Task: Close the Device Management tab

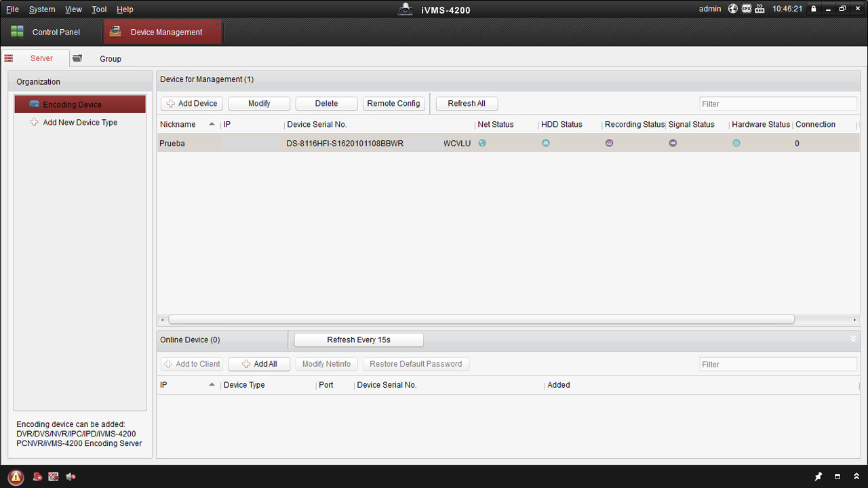Action: pos(218,23)
